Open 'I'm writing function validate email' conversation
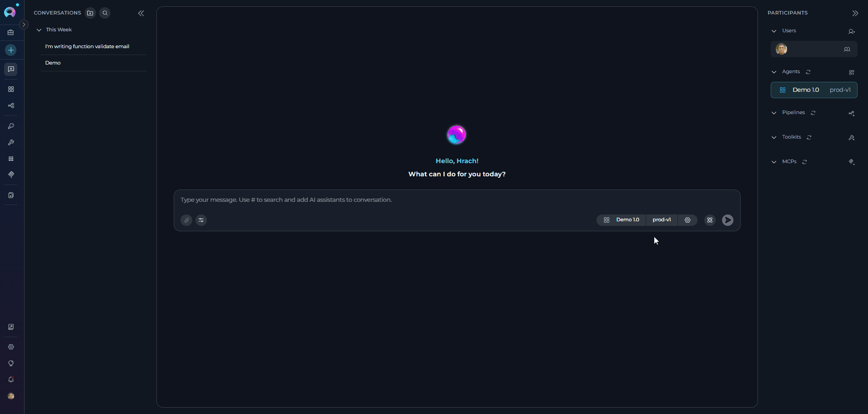The height and width of the screenshot is (414, 868). pos(87,46)
